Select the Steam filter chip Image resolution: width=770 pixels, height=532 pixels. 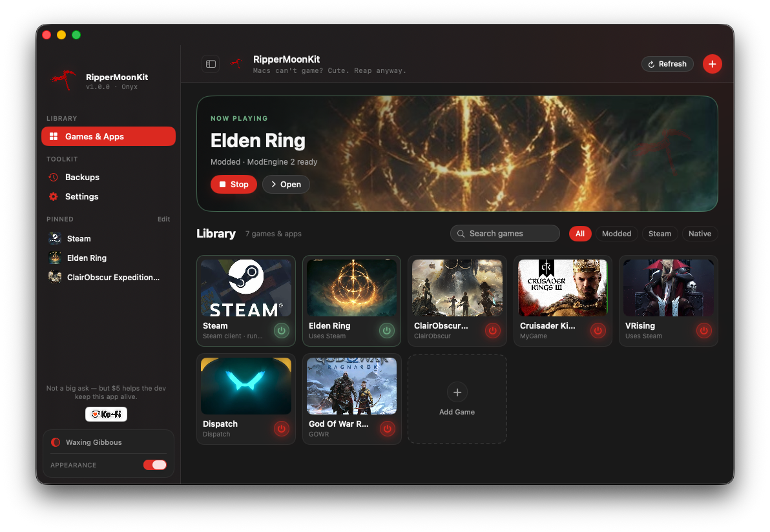tap(660, 234)
